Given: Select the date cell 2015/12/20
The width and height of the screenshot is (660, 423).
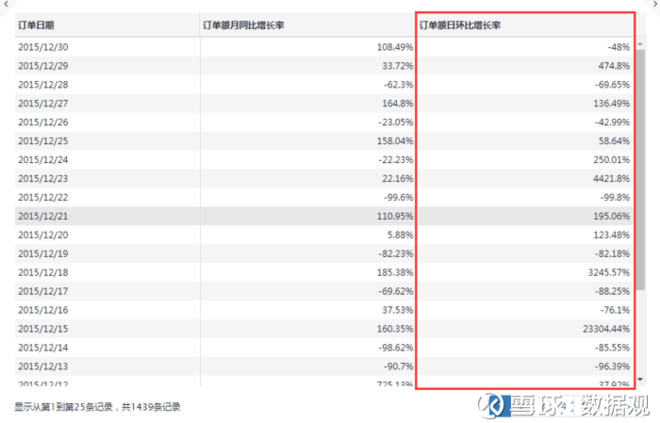Looking at the screenshot, I should [x=43, y=235].
